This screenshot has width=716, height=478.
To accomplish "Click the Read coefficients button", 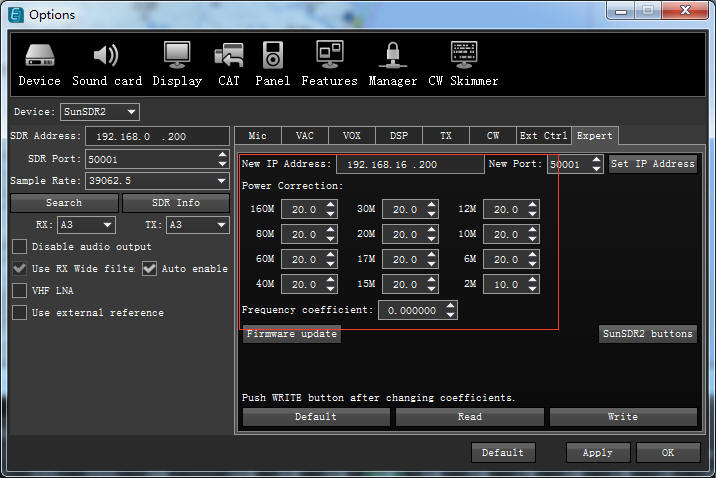I will (x=470, y=417).
